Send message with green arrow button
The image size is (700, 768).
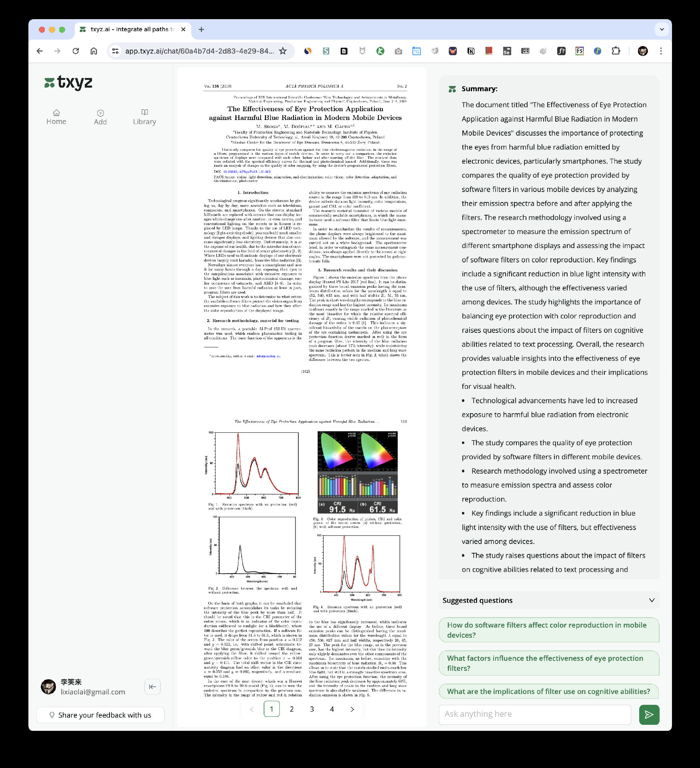[649, 715]
